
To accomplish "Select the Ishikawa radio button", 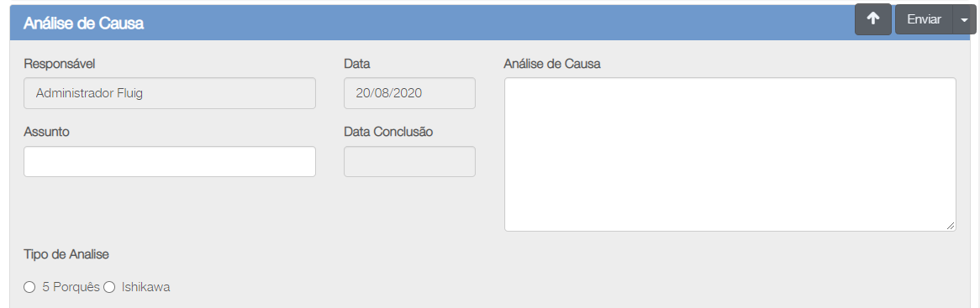I will tap(108, 287).
